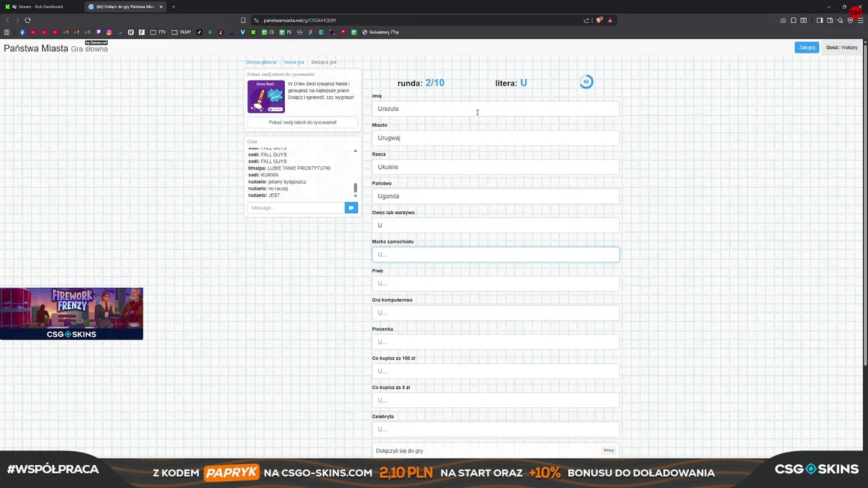868x488 pixels.
Task: Click the Rzecz field with Ukulele
Action: click(496, 167)
